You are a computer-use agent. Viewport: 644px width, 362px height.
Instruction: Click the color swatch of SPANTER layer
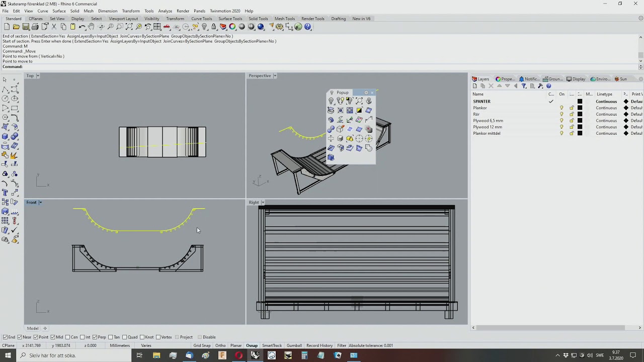tap(580, 102)
